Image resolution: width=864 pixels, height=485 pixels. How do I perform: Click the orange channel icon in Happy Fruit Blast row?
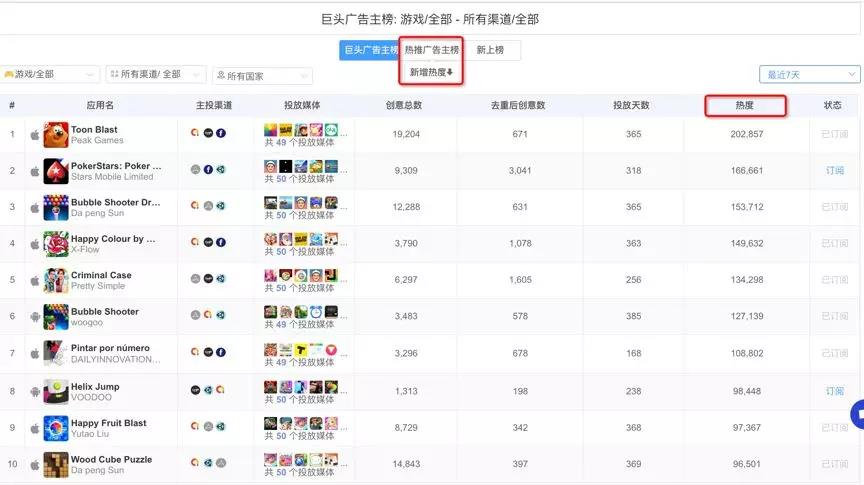(x=195, y=426)
